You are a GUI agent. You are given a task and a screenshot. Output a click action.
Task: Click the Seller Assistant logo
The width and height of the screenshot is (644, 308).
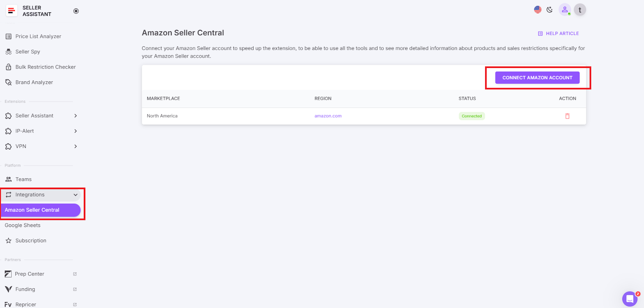click(11, 11)
